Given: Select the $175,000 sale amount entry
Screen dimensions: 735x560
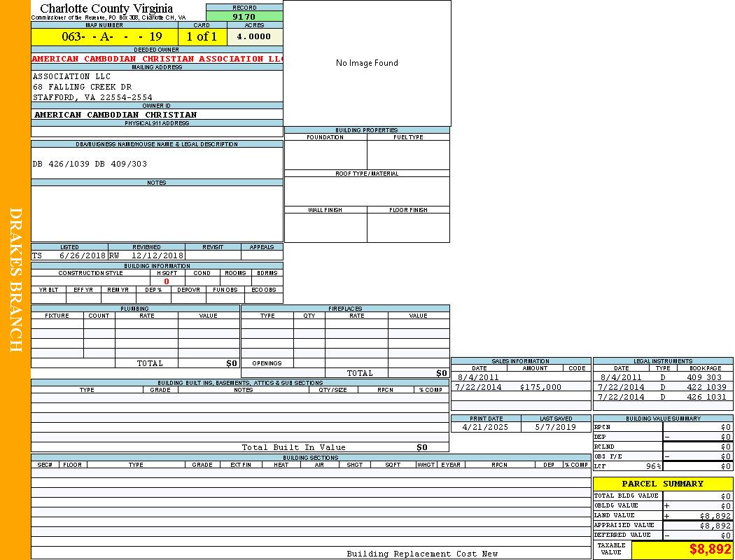Looking at the screenshot, I should 540,387.
